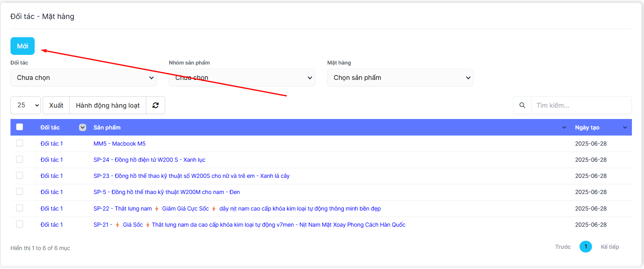Click the Xuất export button
Viewport: 644px width, 269px height.
point(56,105)
